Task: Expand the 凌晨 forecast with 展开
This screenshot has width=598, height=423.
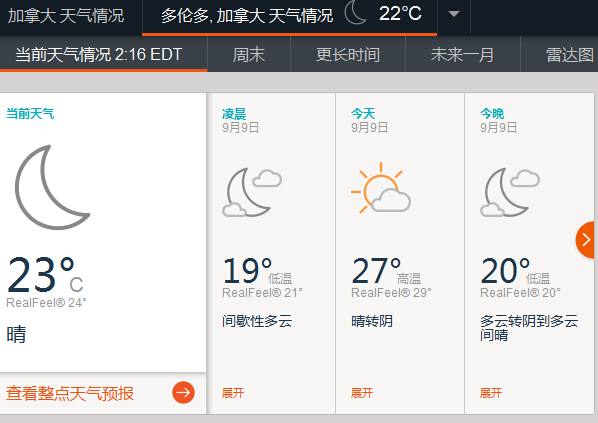Action: [x=233, y=393]
